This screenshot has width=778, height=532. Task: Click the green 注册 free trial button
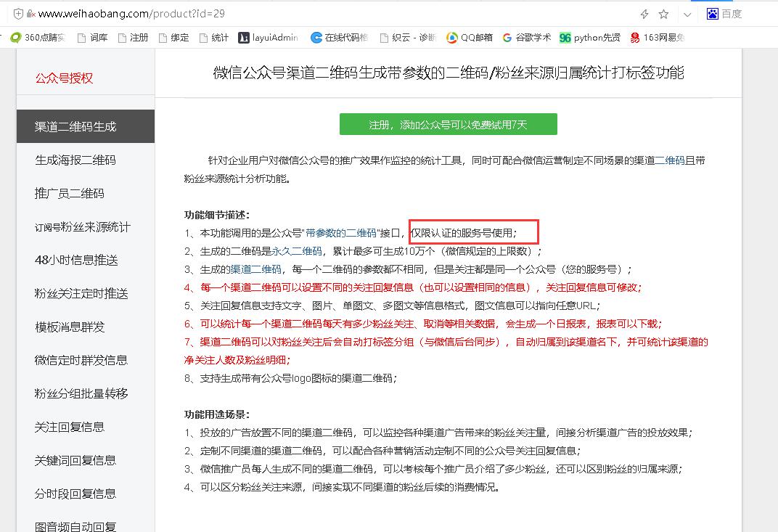(x=448, y=124)
